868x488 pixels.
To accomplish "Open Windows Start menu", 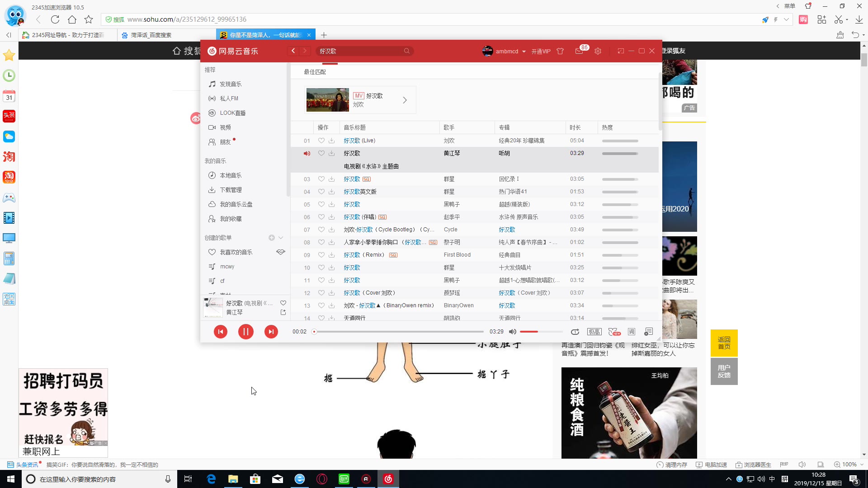I will pos(11,479).
